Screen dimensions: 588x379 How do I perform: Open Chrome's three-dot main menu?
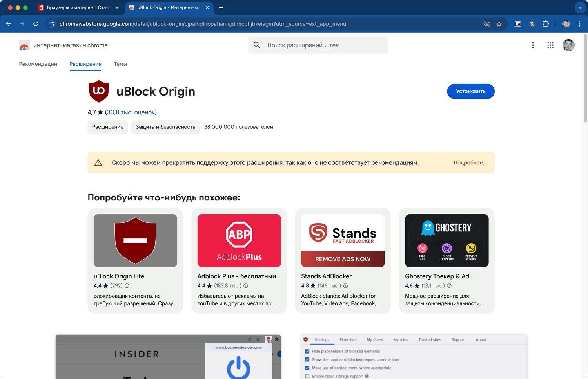click(x=579, y=24)
